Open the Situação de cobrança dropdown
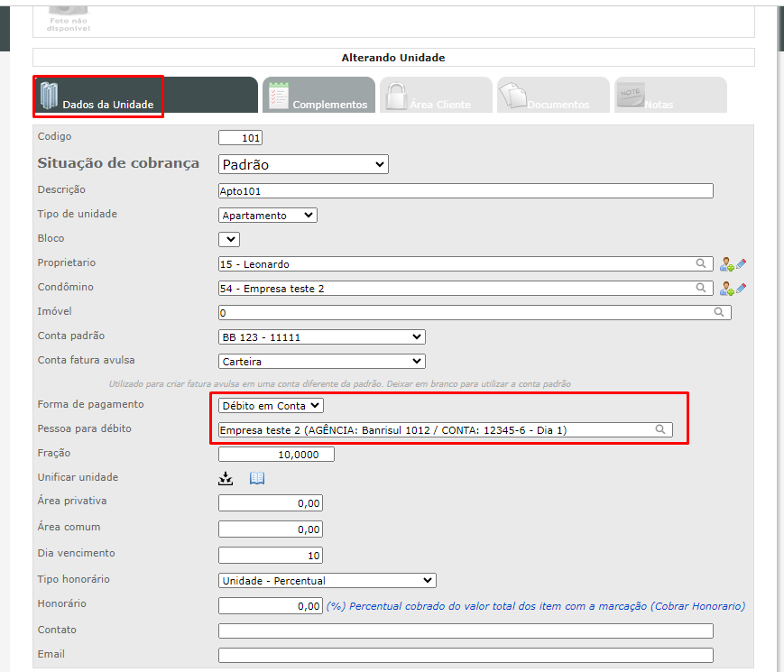The width and height of the screenshot is (784, 672). click(x=303, y=164)
